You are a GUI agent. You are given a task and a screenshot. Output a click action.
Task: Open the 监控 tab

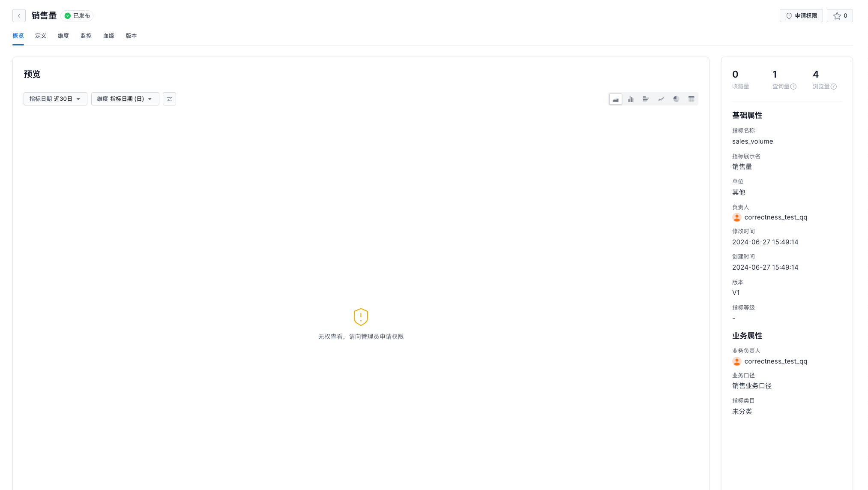pyautogui.click(x=86, y=36)
